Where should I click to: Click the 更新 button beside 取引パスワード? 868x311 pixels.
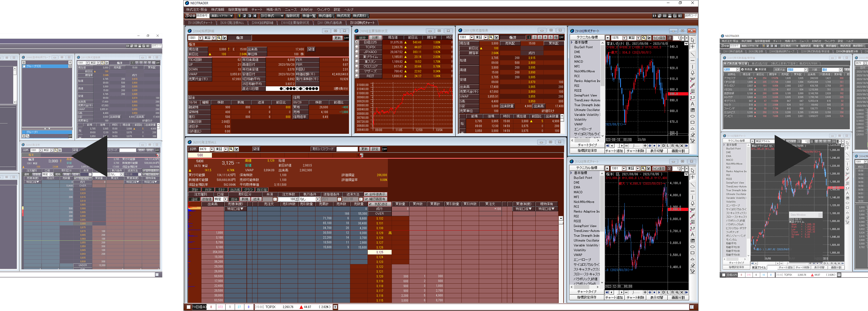(364, 149)
